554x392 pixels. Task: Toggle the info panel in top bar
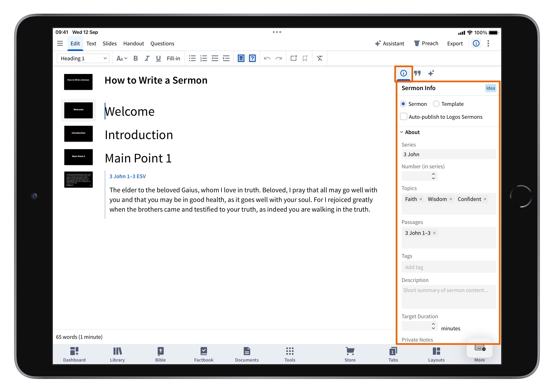[476, 44]
